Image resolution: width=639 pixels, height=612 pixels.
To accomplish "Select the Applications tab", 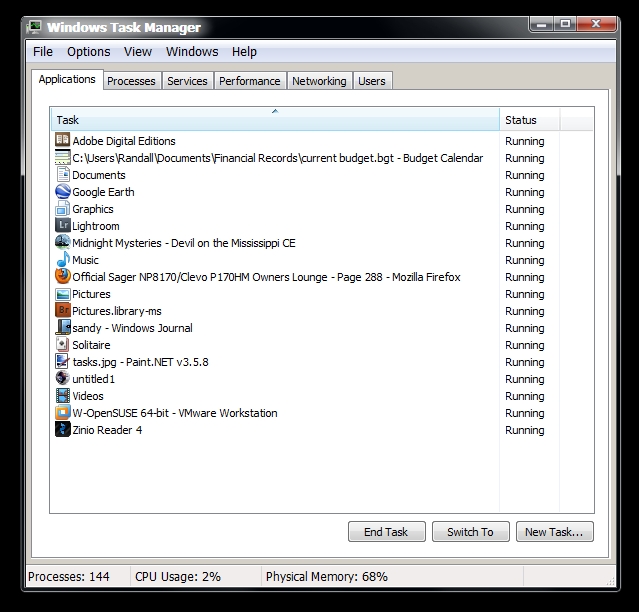I will click(67, 79).
